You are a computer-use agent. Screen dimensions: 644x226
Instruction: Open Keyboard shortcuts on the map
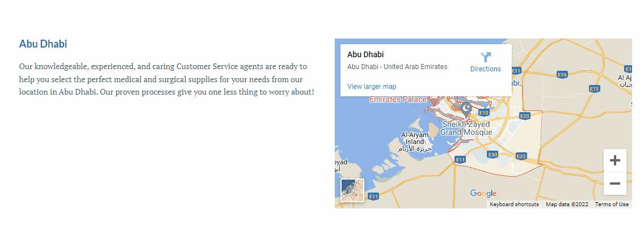[514, 204]
